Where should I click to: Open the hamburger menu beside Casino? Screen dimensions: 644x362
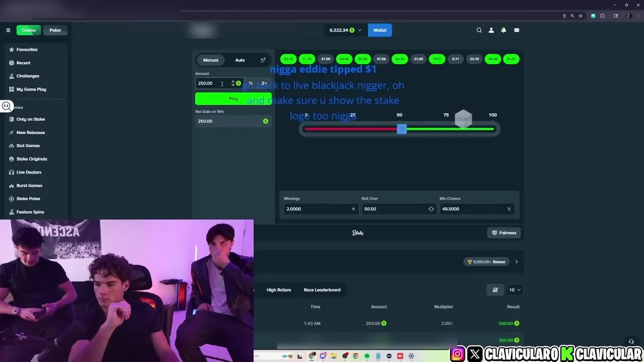click(8, 30)
